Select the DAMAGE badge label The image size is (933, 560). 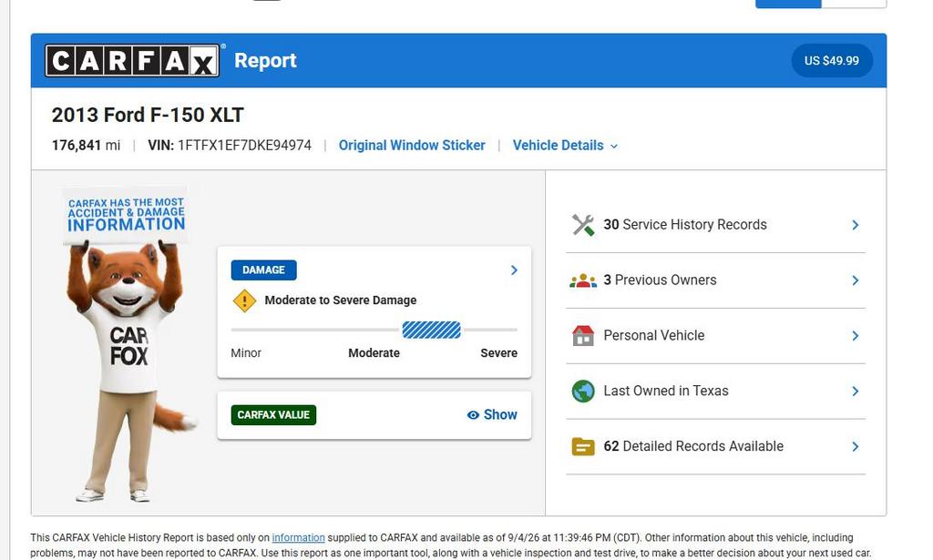[x=263, y=270]
